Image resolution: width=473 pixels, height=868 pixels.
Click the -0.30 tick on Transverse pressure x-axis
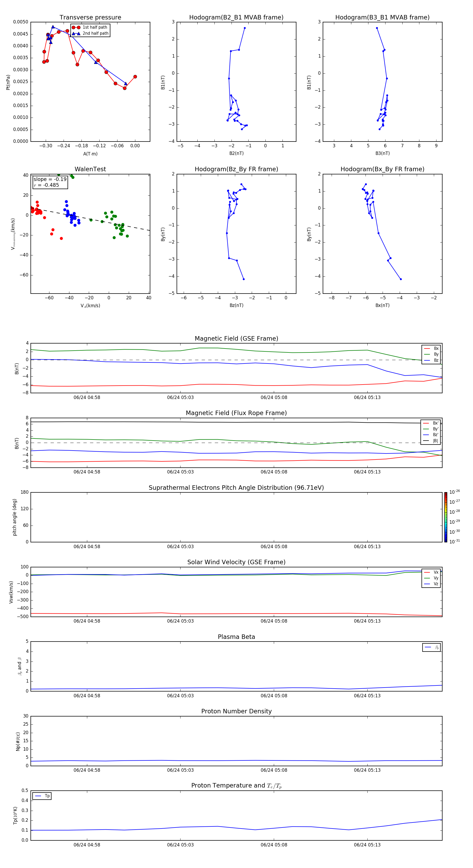click(x=46, y=146)
